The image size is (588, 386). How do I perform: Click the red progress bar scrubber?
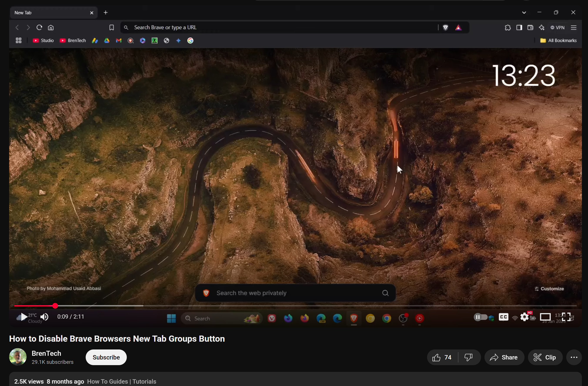pos(55,306)
